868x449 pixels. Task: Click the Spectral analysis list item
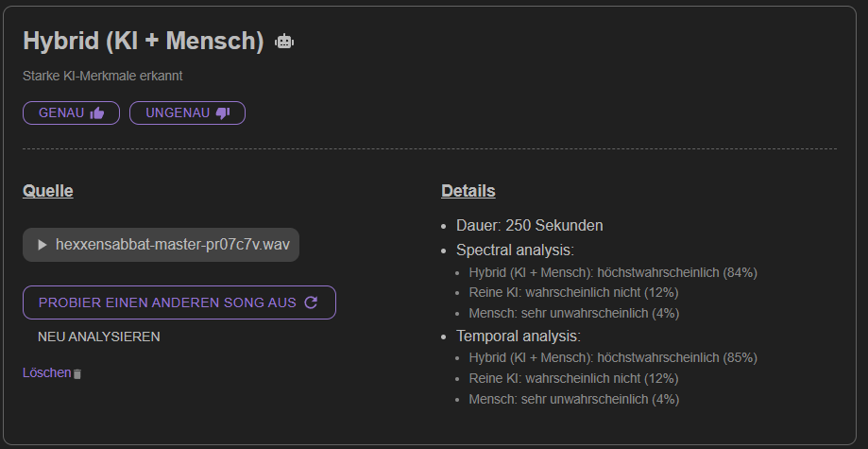coord(515,250)
